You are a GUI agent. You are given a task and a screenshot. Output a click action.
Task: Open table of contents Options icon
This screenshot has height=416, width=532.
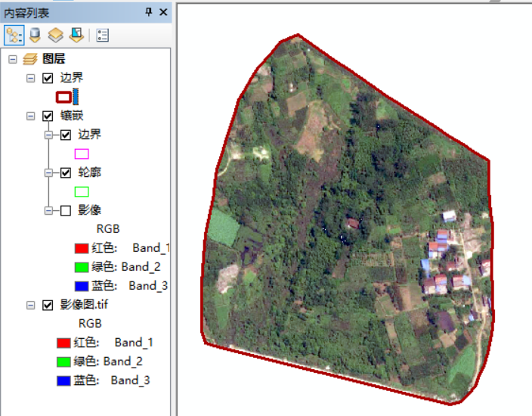point(104,35)
